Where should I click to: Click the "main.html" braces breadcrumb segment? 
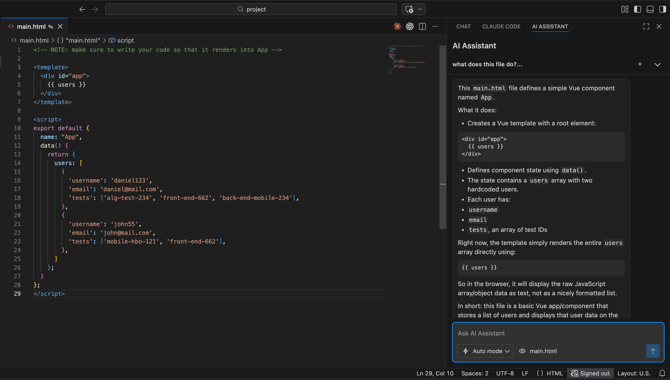tap(79, 40)
